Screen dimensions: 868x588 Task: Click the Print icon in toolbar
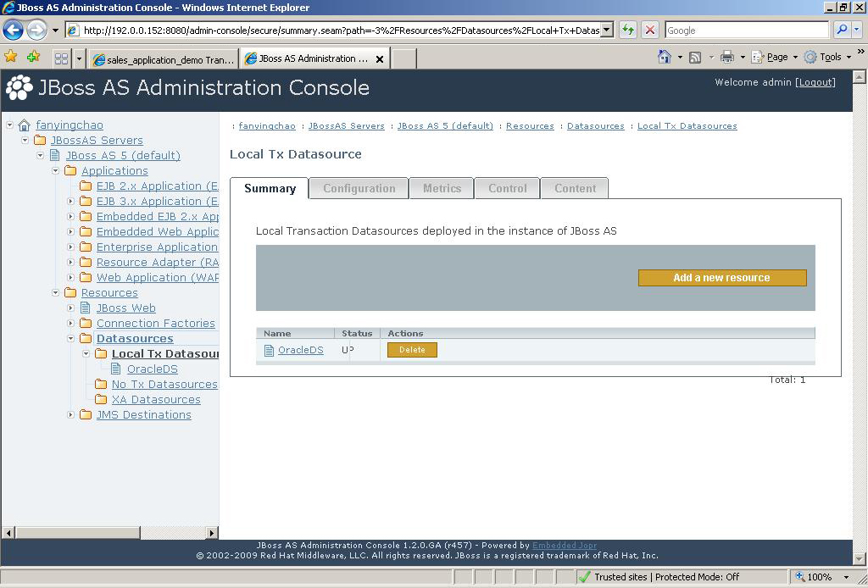(x=727, y=57)
